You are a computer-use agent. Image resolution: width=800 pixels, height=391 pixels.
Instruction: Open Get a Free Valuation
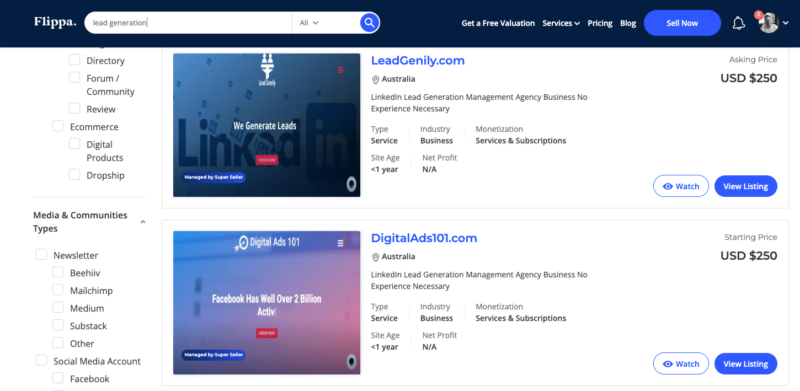[x=498, y=23]
